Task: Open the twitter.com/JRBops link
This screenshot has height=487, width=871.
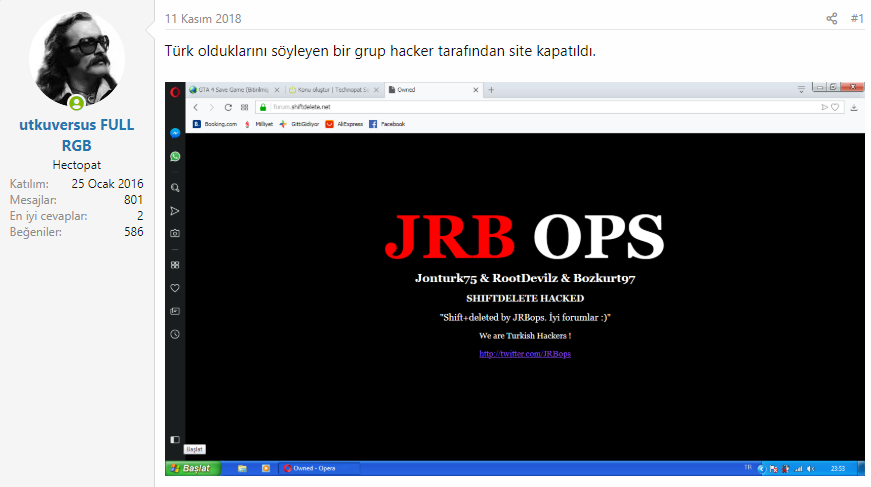Action: tap(524, 353)
